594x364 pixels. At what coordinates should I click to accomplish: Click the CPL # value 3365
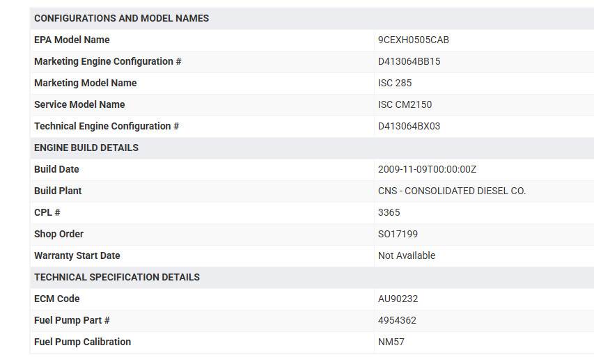pos(389,212)
